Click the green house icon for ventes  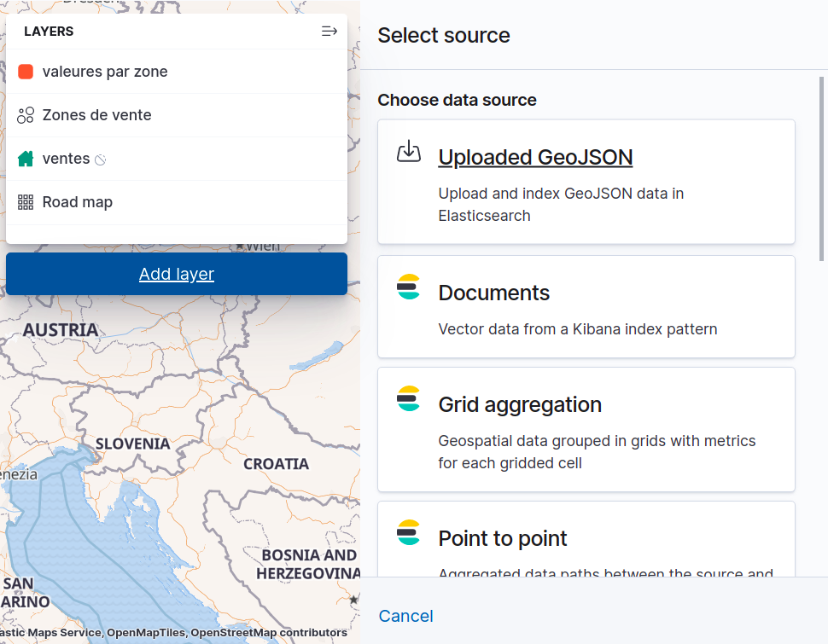tap(26, 159)
